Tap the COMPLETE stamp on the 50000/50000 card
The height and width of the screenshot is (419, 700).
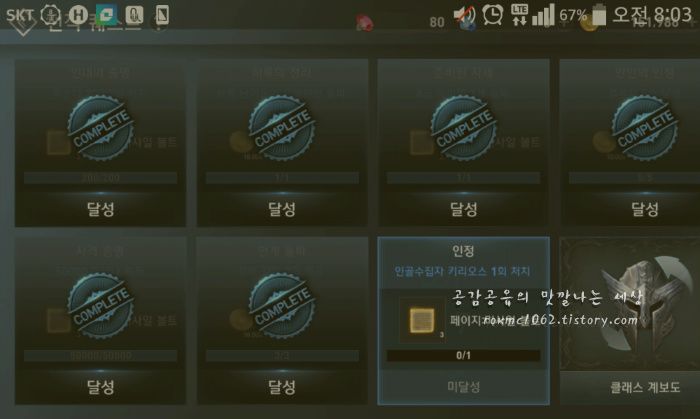click(100, 306)
